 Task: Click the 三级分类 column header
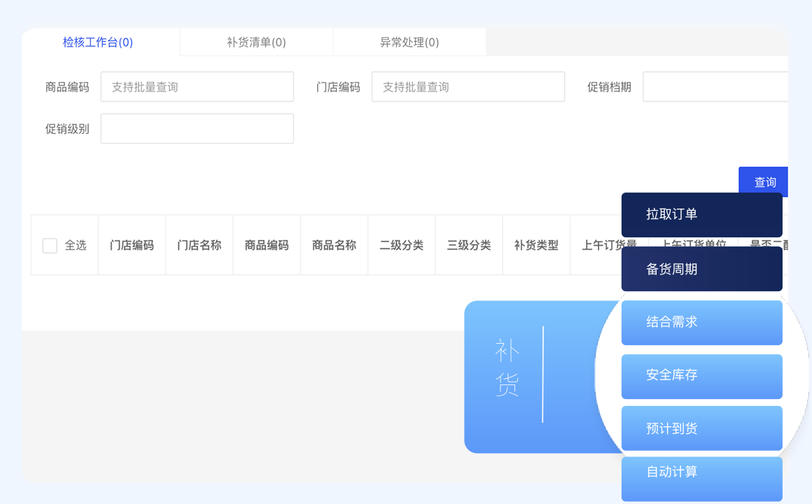click(468, 246)
